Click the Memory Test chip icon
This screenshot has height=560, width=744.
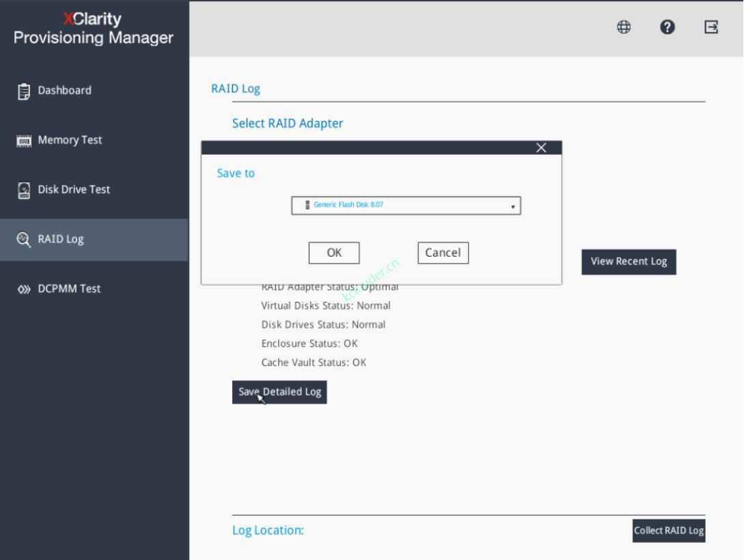[x=24, y=141]
